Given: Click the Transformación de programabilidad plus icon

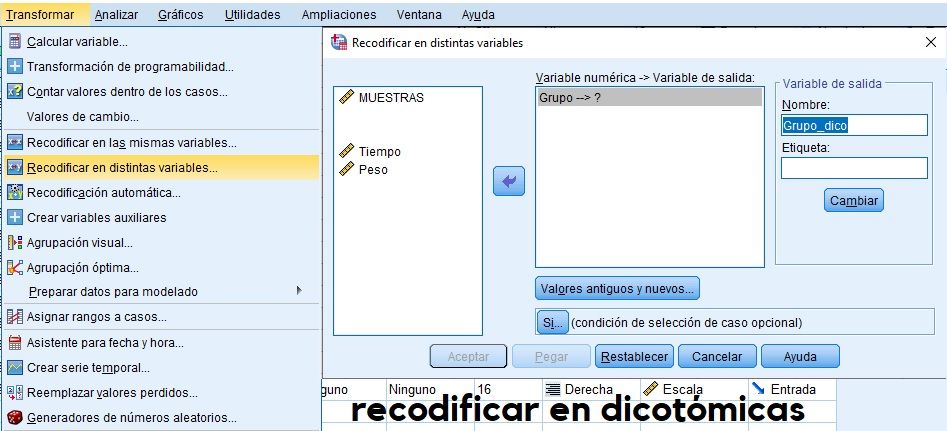Looking at the screenshot, I should click(x=15, y=66).
